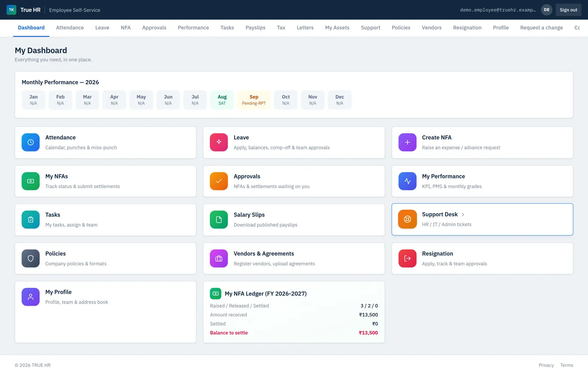Select the Jan N/A performance chip
Image resolution: width=588 pixels, height=368 pixels.
33,100
